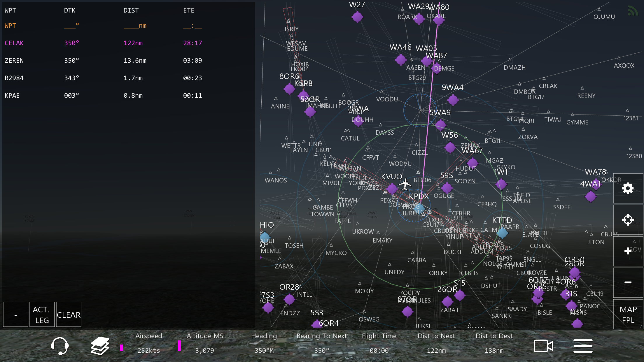Open map settings gear icon
This screenshot has height=362, width=644.
(x=628, y=188)
